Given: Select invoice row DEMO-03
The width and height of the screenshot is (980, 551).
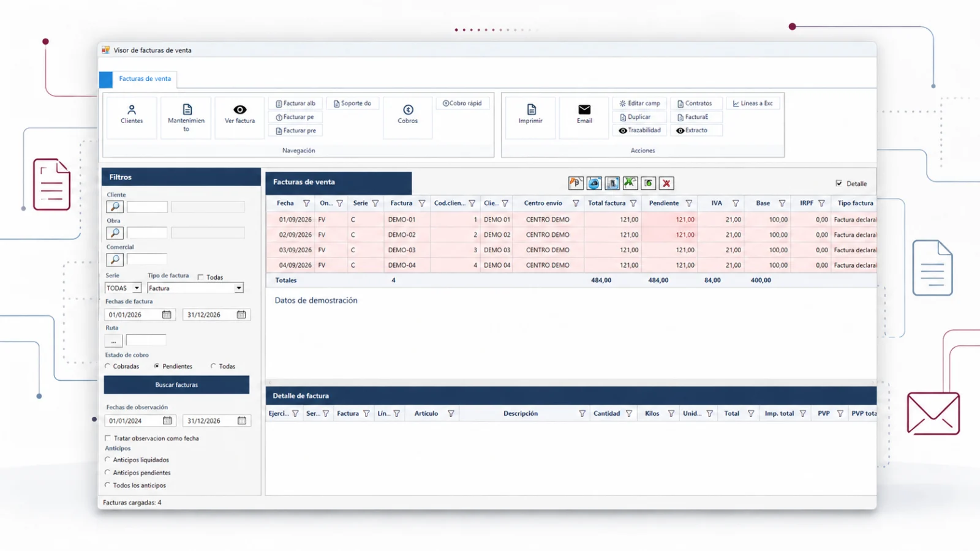Looking at the screenshot, I should [x=571, y=250].
